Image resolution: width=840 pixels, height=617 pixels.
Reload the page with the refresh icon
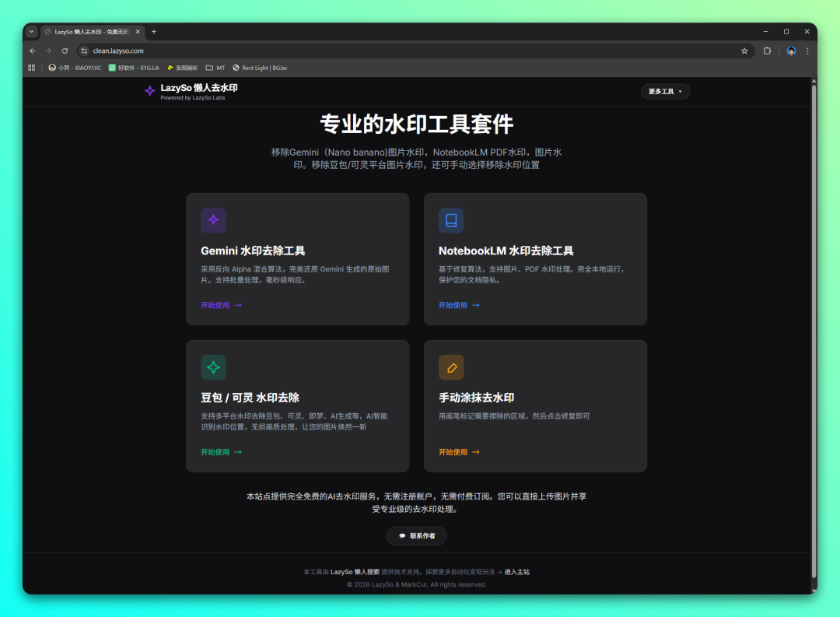click(65, 51)
